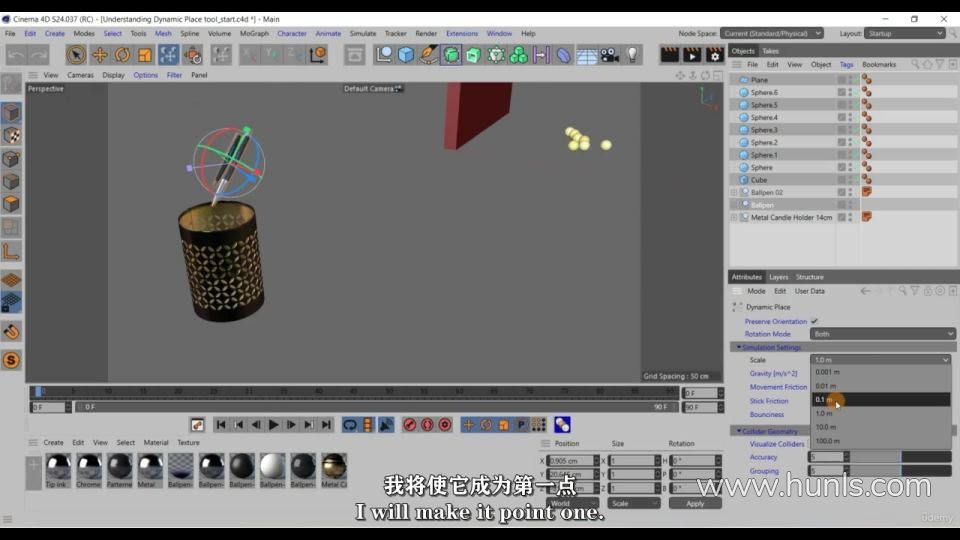
Task: Select the Move tool in top toolbar
Action: point(100,55)
